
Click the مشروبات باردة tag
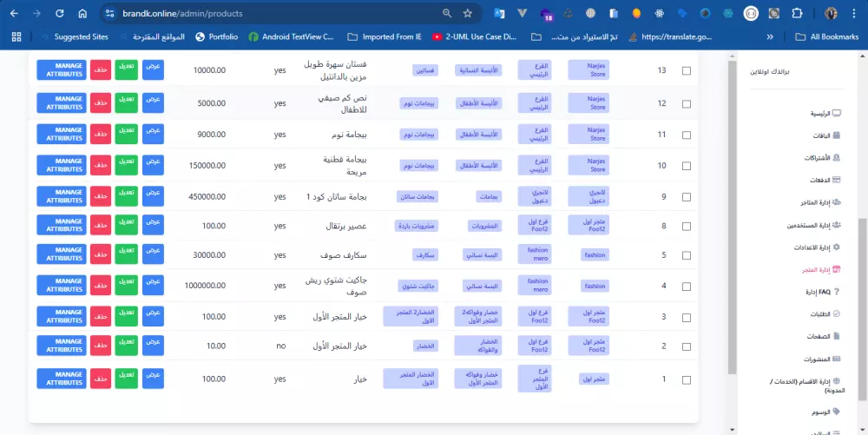[x=417, y=226]
